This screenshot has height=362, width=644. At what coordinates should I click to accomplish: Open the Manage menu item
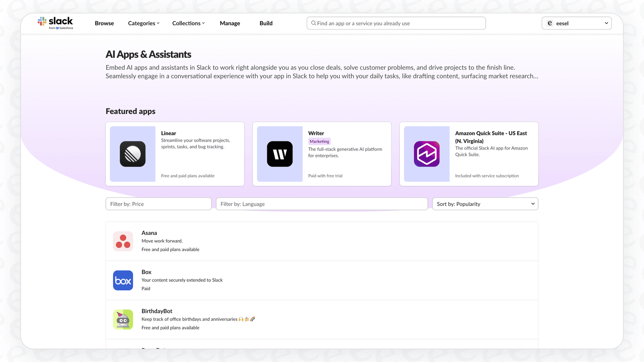[x=230, y=23]
